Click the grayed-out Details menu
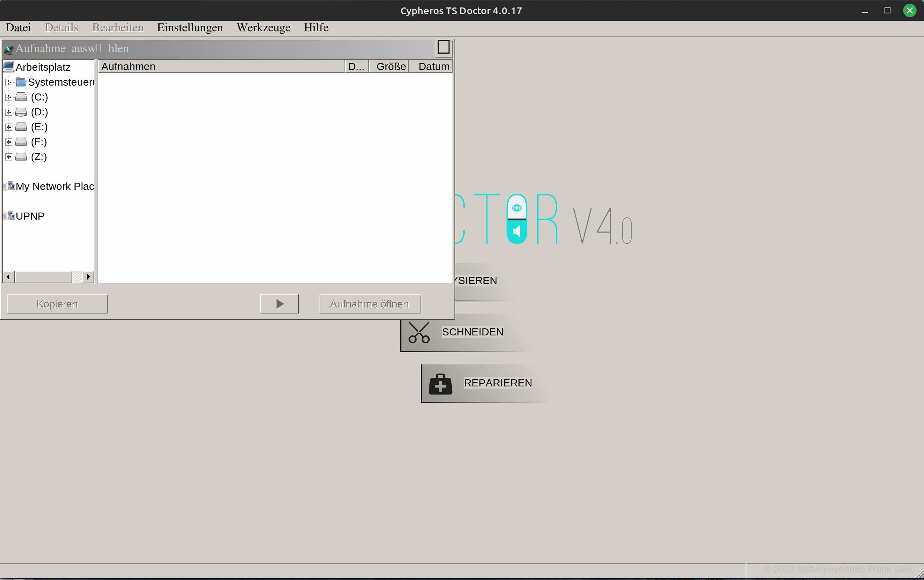The width and height of the screenshot is (924, 580). pos(61,28)
